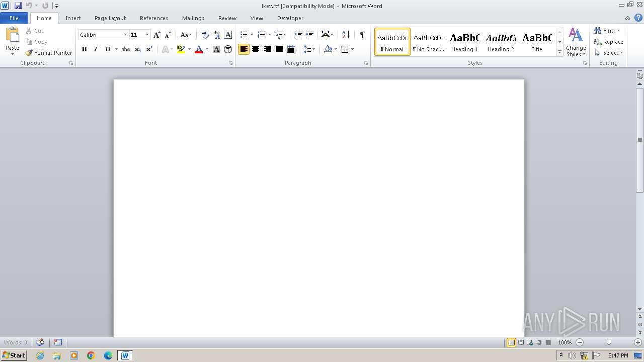Expand the Bullets list dropdown arrow
The image size is (644, 362).
click(252, 35)
